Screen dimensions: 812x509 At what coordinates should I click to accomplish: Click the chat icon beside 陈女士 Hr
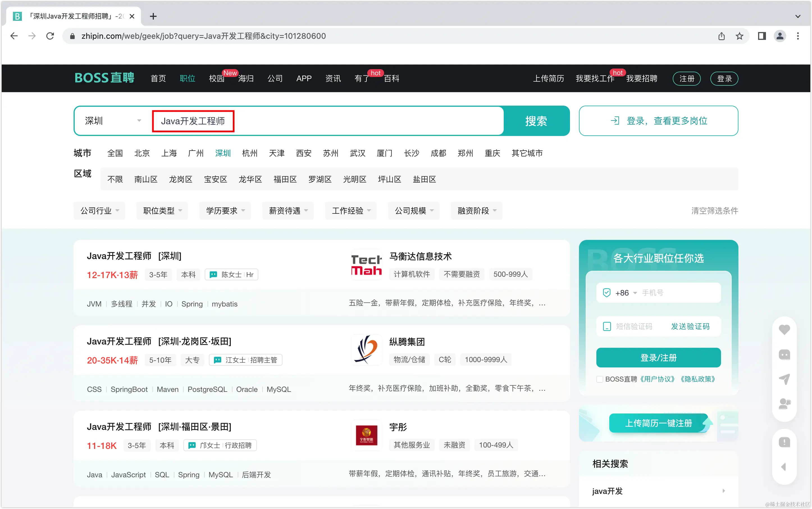[213, 275]
